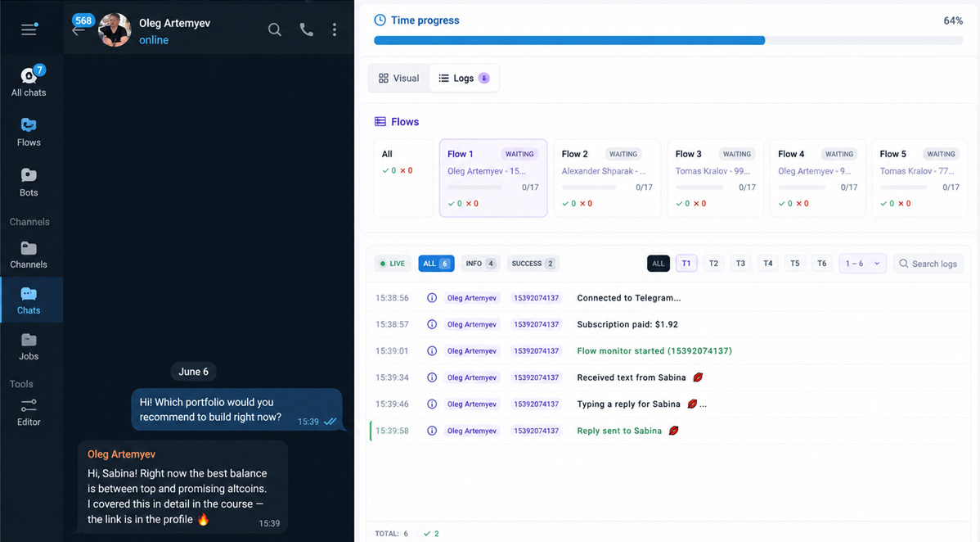The image size is (980, 542).
Task: Filter logs by INFO
Action: [x=480, y=264]
